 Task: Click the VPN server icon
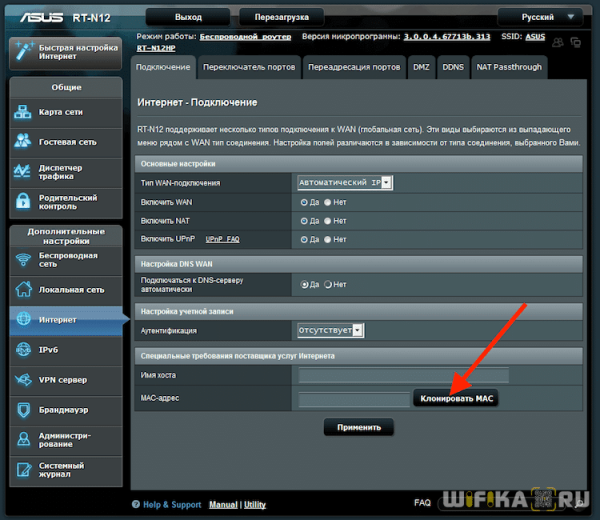(23, 380)
